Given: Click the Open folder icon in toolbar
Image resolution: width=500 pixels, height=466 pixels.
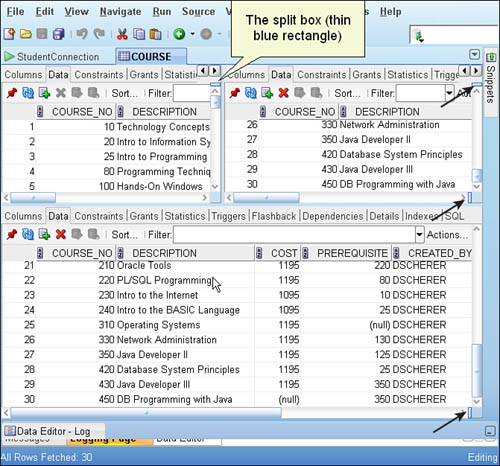Looking at the screenshot, I should point(26,34).
